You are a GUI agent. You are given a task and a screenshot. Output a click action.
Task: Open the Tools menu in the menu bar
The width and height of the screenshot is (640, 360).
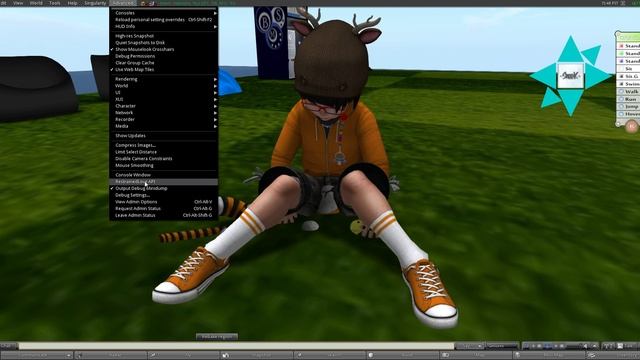tap(54, 3)
